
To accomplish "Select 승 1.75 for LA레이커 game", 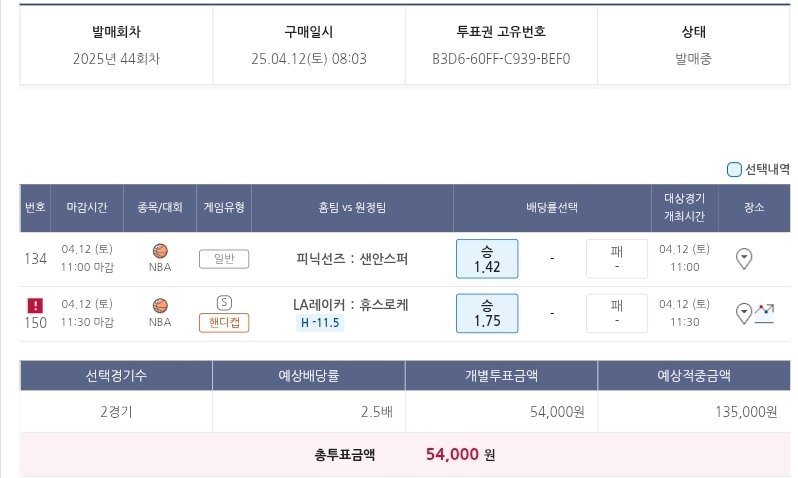I will tap(487, 313).
